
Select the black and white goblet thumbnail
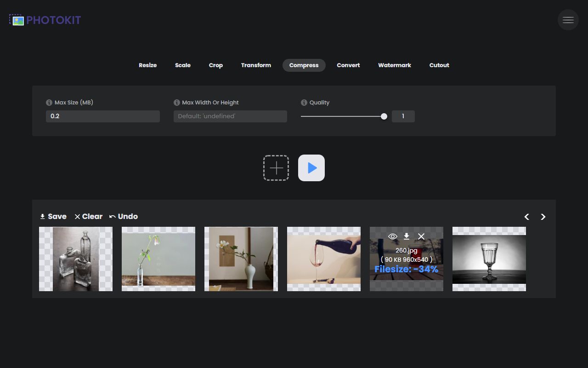[x=489, y=259]
